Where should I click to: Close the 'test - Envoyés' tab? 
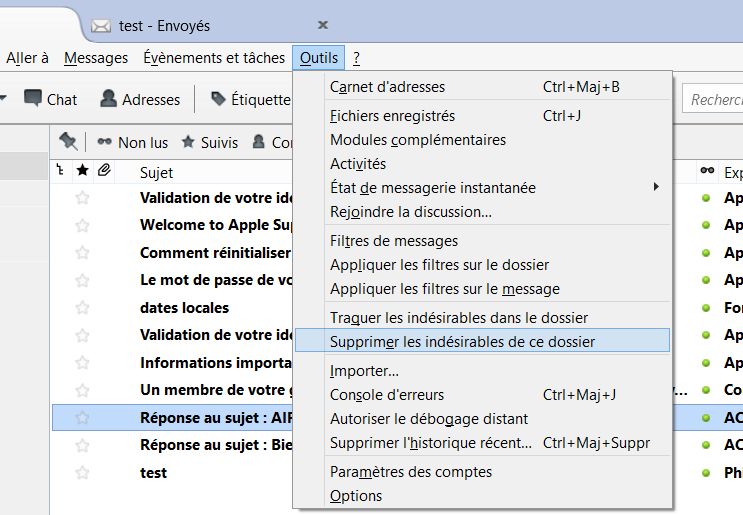(x=323, y=25)
